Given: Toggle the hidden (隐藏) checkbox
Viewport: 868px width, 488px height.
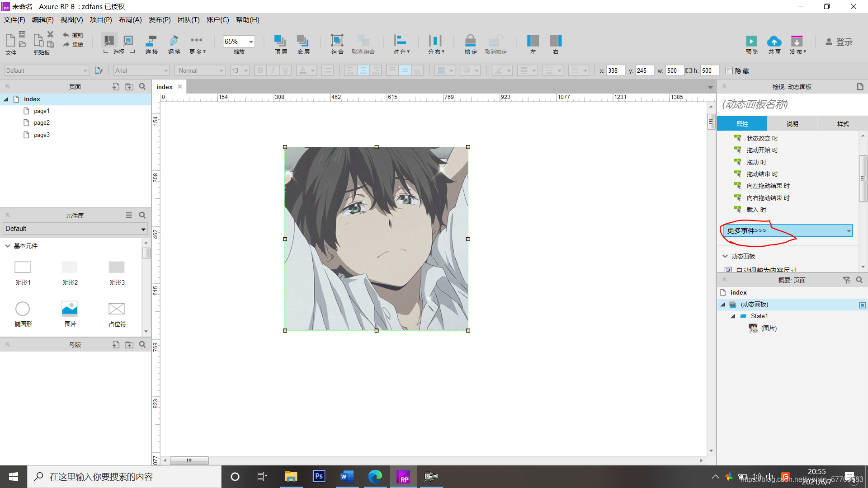Looking at the screenshot, I should click(x=729, y=70).
